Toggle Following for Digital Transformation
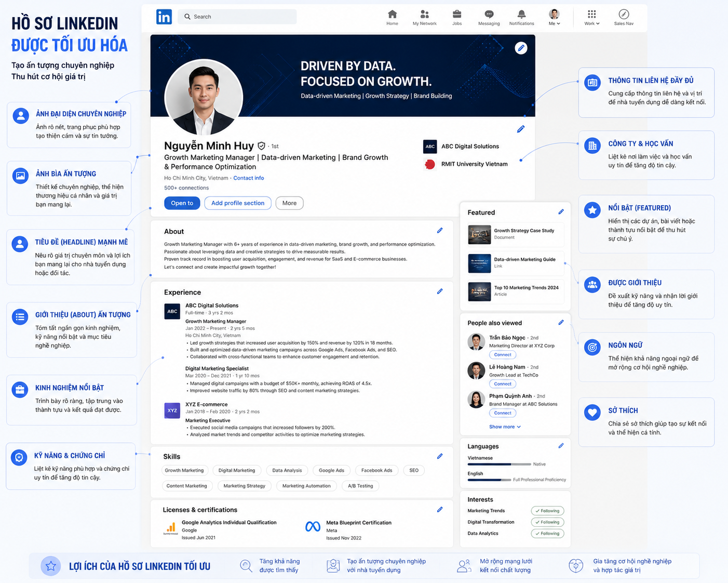 [547, 522]
